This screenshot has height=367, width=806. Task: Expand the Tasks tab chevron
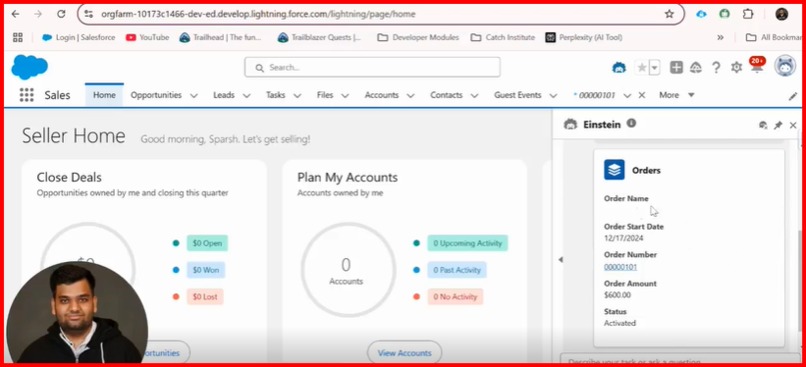coord(297,96)
